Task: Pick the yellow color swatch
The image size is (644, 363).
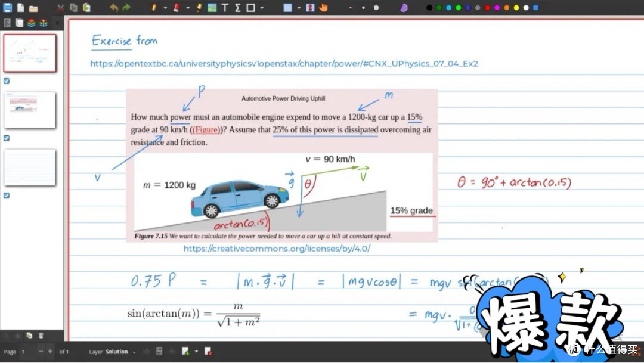Action: click(x=516, y=7)
